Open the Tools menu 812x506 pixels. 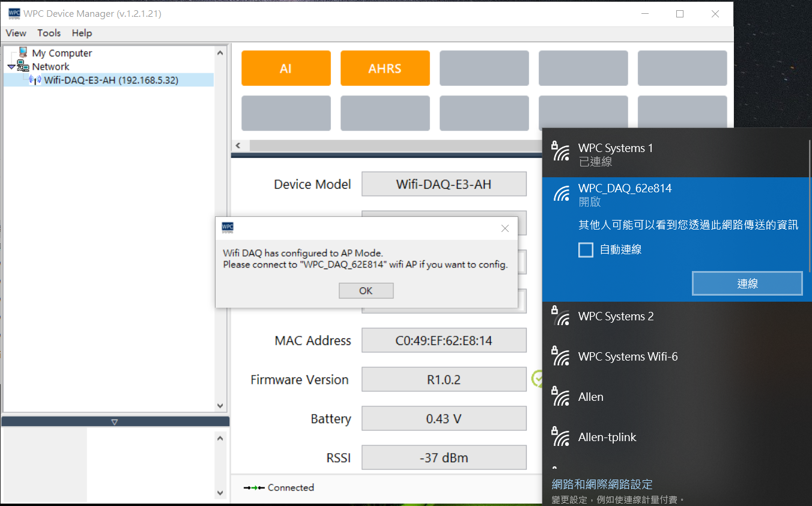pos(49,33)
